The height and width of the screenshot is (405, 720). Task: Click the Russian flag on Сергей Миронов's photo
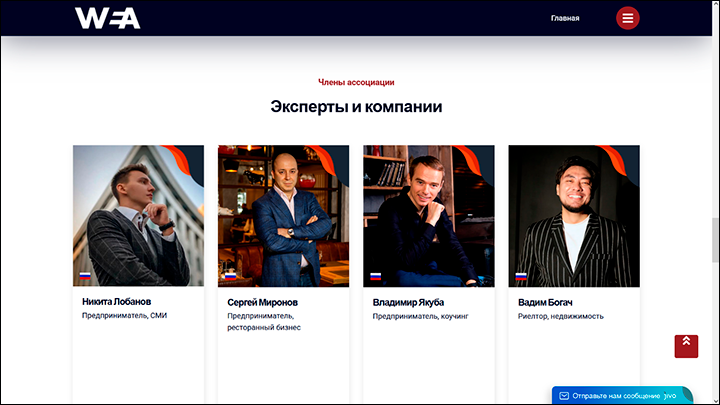pyautogui.click(x=231, y=276)
